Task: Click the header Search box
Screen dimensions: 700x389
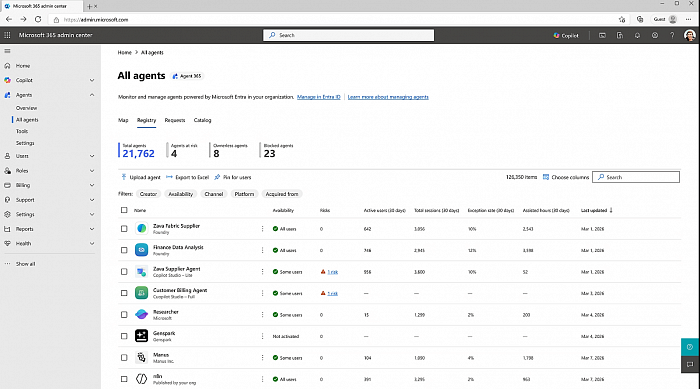Action: (348, 35)
